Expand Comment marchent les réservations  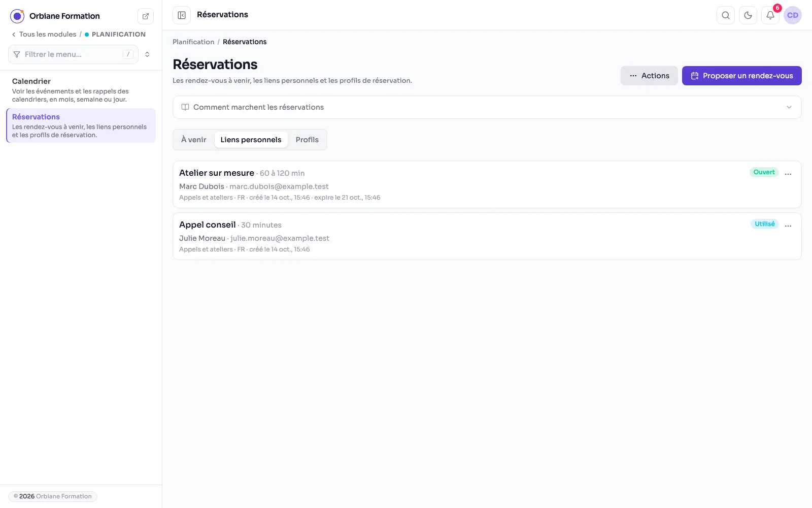point(487,107)
